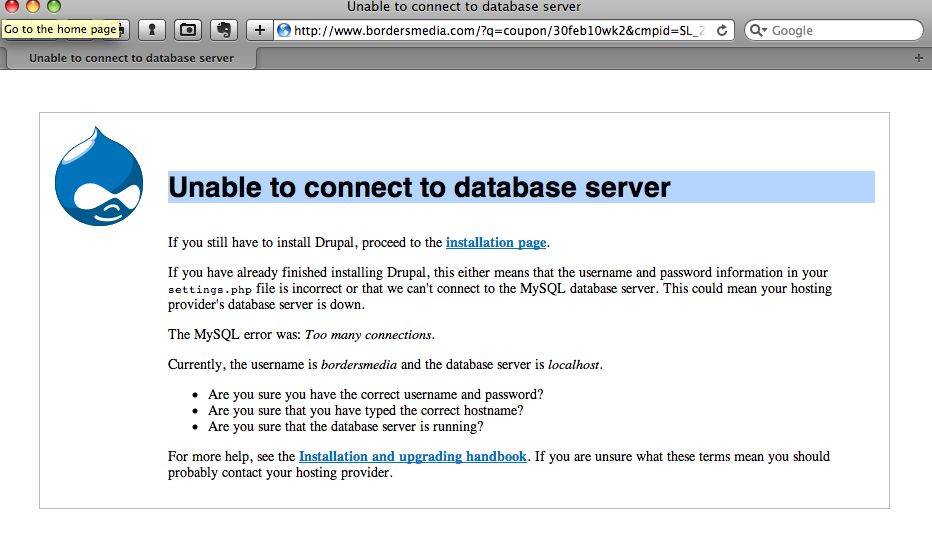Click the 'localhost' database server text
Screen dimensions: 932x535
point(574,364)
